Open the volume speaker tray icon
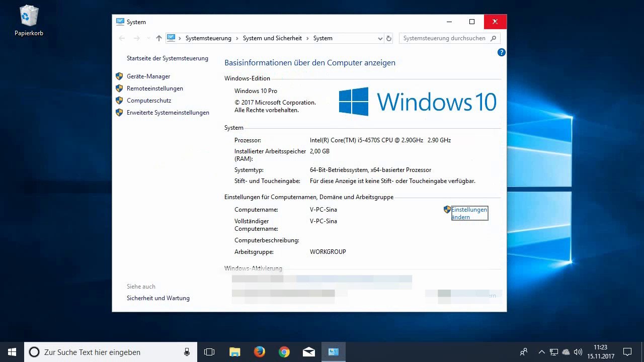644x362 pixels. [578, 352]
